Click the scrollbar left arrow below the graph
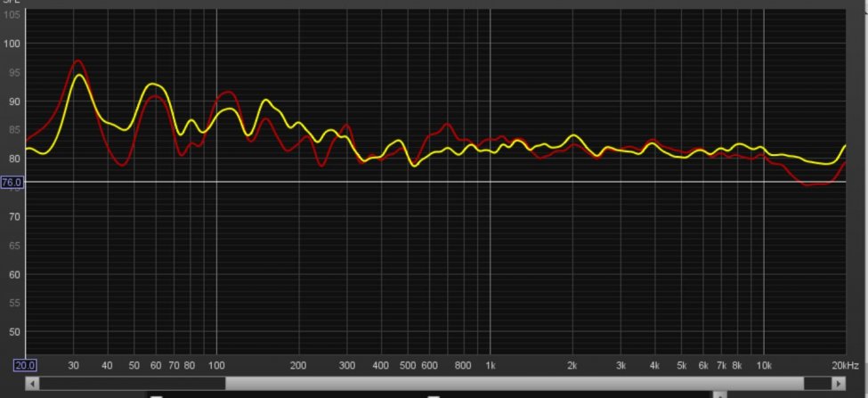 (x=32, y=383)
